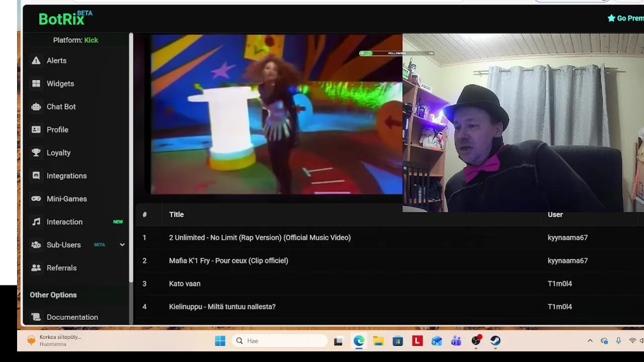The width and height of the screenshot is (644, 362).
Task: Click user T1m0l4 in row 3
Action: [x=559, y=284]
